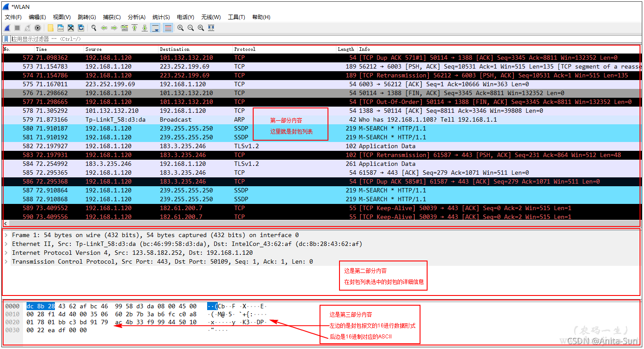
Task: Open the 编辑(E) menu
Action: pos(37,17)
